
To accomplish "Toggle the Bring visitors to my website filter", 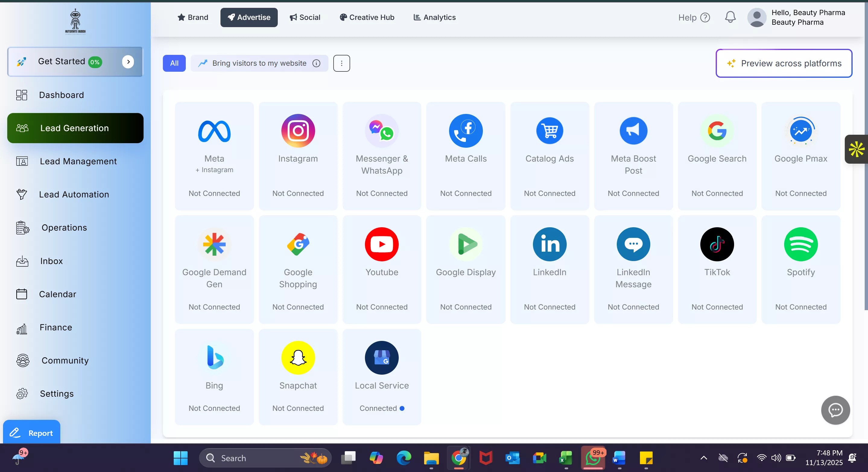I will pyautogui.click(x=259, y=63).
